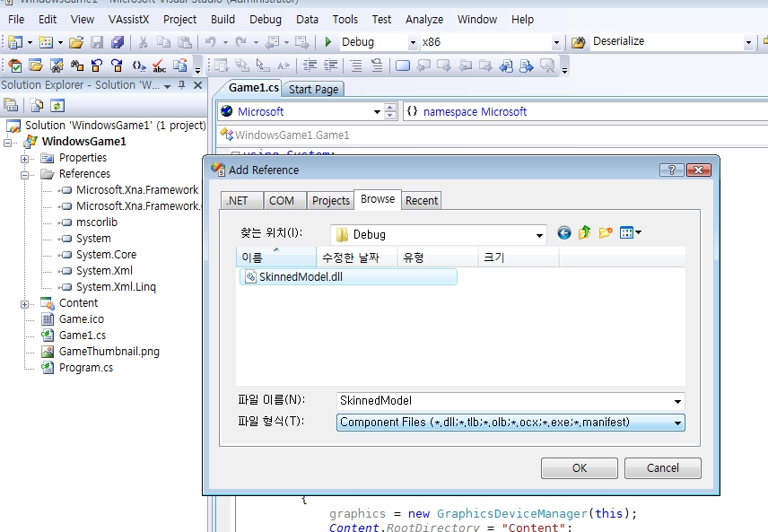Go back with blue arrow in Browse dialog
Image resolution: width=768 pixels, height=532 pixels.
click(563, 232)
